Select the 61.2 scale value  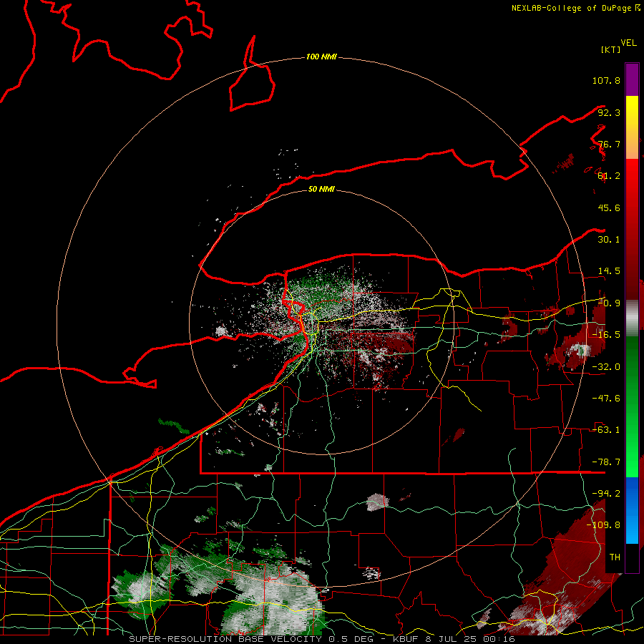[609, 176]
